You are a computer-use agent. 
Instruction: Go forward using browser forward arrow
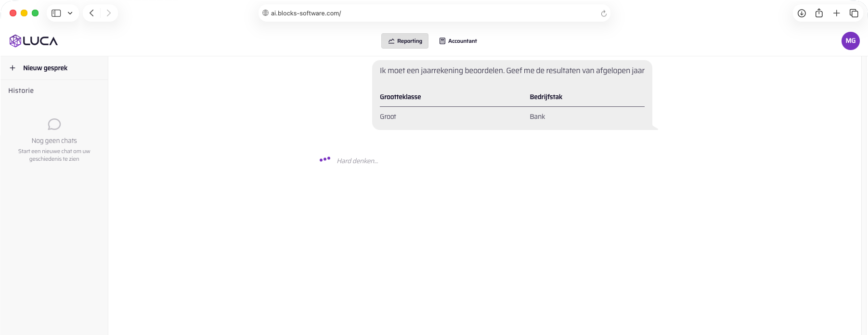[x=109, y=13]
